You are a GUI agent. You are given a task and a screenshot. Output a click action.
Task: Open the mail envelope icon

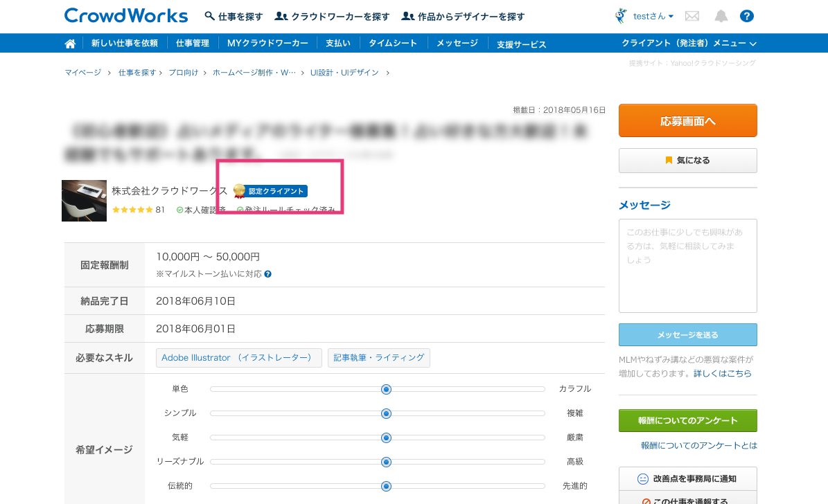tap(692, 16)
